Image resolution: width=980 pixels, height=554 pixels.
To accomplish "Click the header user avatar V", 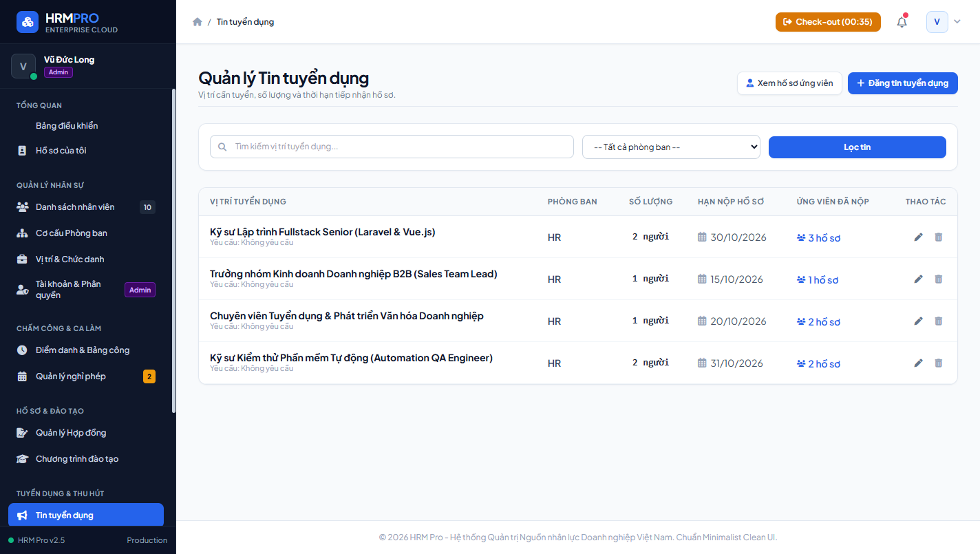I will pos(937,22).
